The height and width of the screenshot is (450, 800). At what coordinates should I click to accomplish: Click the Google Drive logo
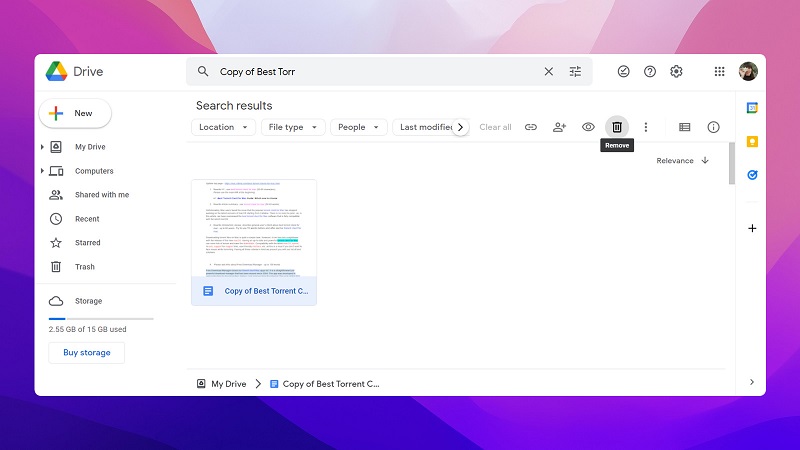(56, 71)
